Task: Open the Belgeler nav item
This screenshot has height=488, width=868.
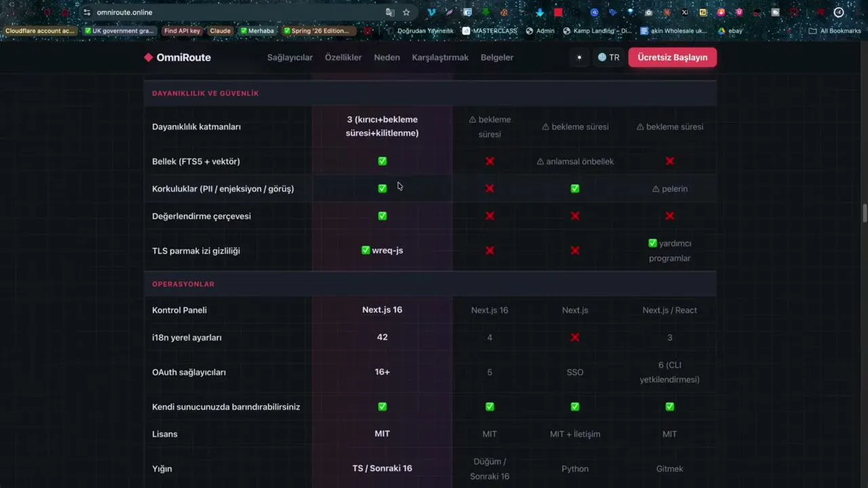Action: (x=497, y=58)
